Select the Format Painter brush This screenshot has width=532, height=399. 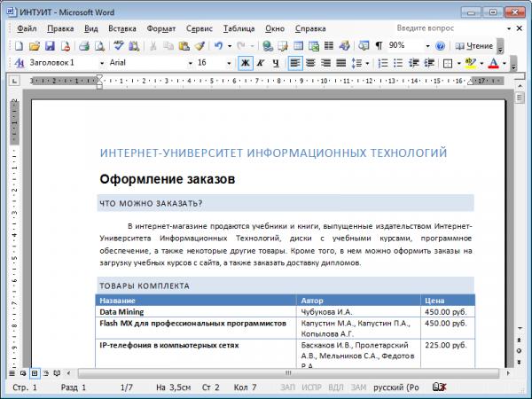click(x=199, y=46)
